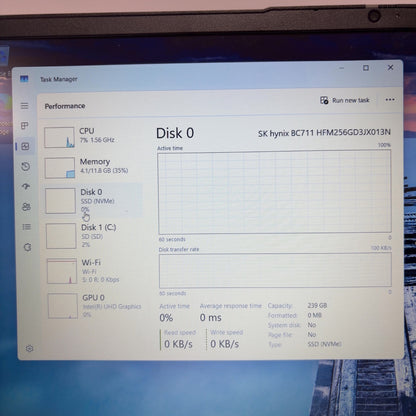Open the three-dot more options menu
The image size is (416, 416).
click(390, 100)
